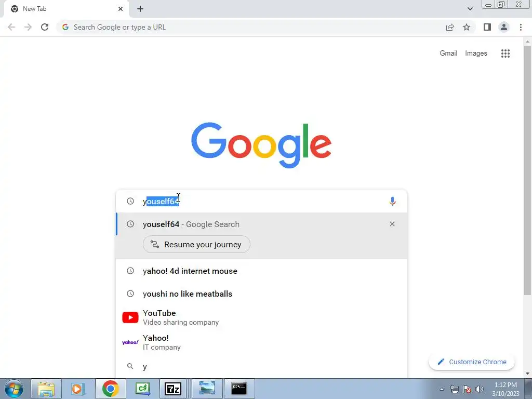Click clock icon next to youshi no like meatballs
The image size is (532, 399).
(x=130, y=294)
